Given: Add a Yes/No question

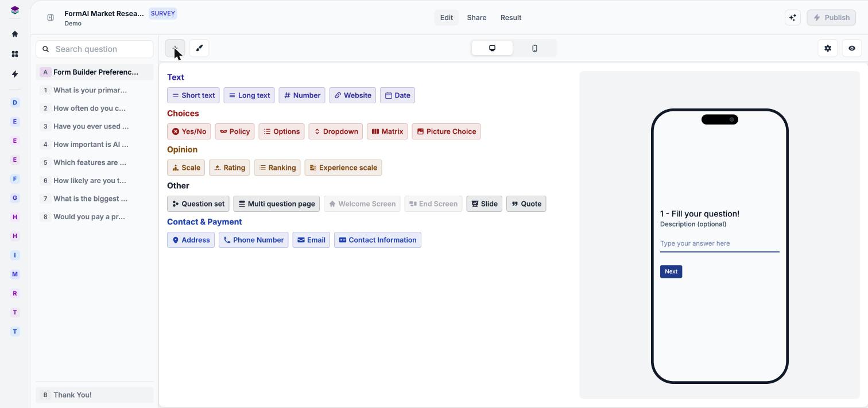Looking at the screenshot, I should tap(189, 131).
